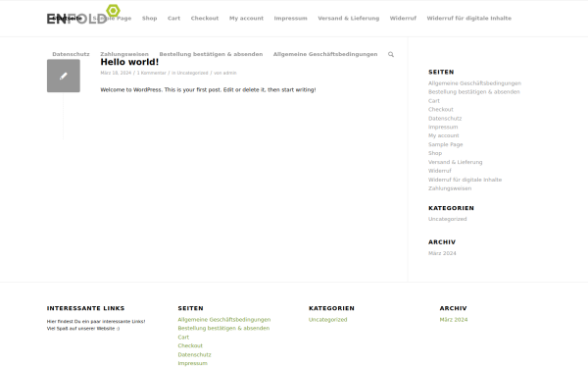Click the 1 Kommentar link

(x=152, y=73)
